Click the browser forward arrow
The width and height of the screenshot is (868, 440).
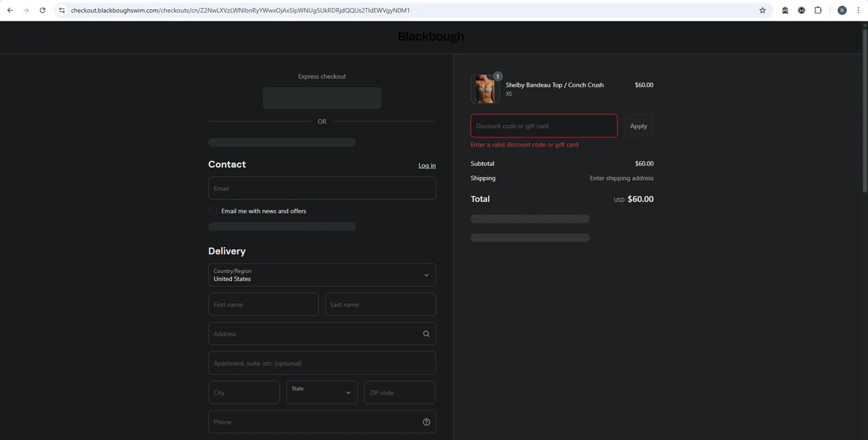tap(26, 10)
